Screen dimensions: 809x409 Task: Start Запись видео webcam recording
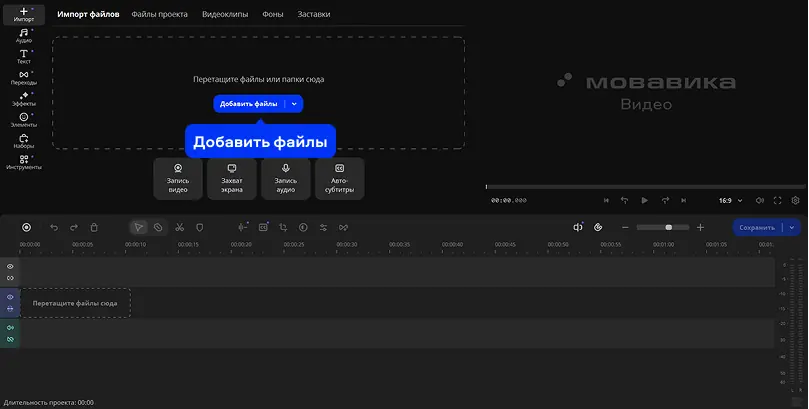[178, 178]
